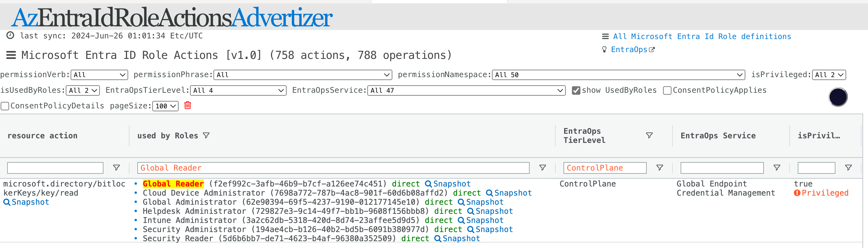
Task: Open All Microsoft Entra Id Role definitions link
Action: click(x=702, y=36)
